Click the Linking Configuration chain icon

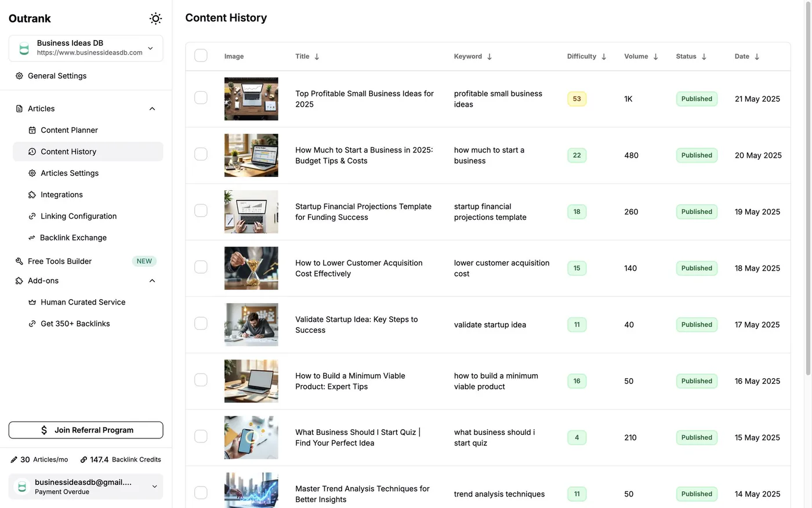pos(32,216)
